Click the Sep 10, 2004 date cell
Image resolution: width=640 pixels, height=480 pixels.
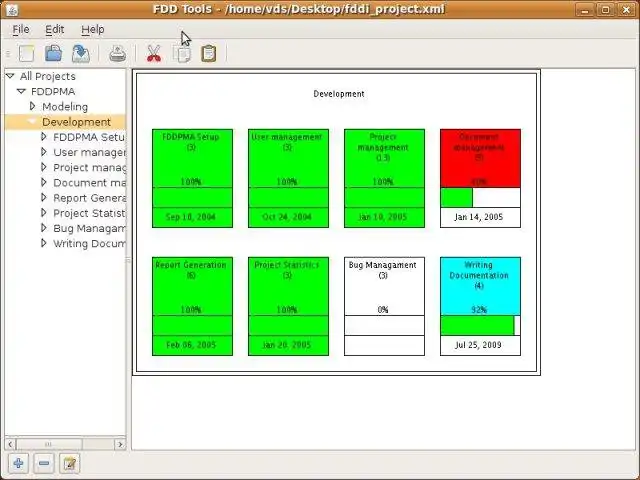[192, 217]
